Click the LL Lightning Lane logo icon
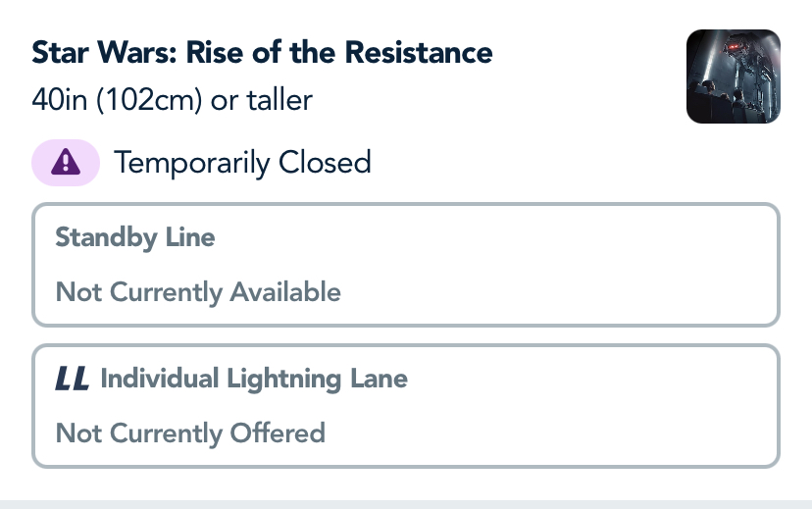 pos(73,379)
